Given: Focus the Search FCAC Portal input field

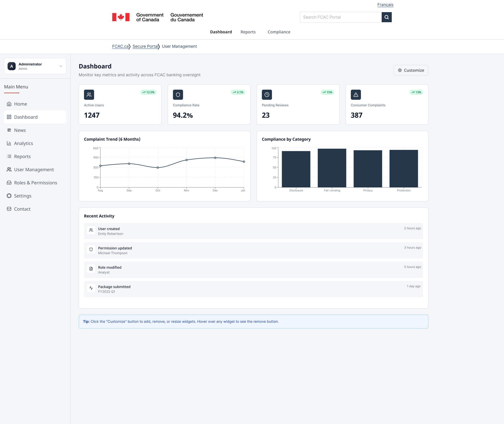Looking at the screenshot, I should [341, 17].
